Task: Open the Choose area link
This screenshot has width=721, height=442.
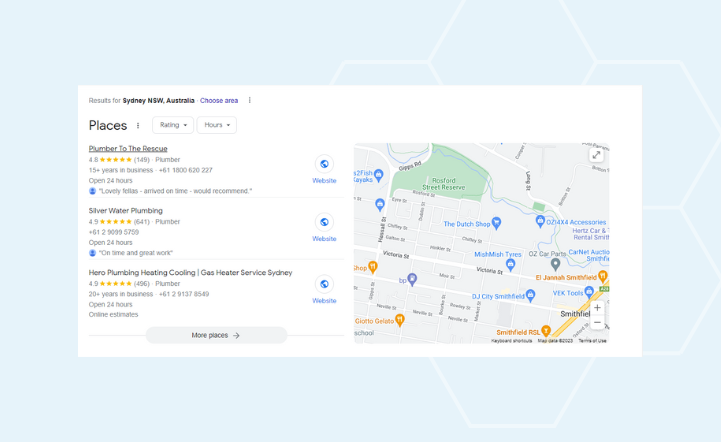Action: point(219,100)
